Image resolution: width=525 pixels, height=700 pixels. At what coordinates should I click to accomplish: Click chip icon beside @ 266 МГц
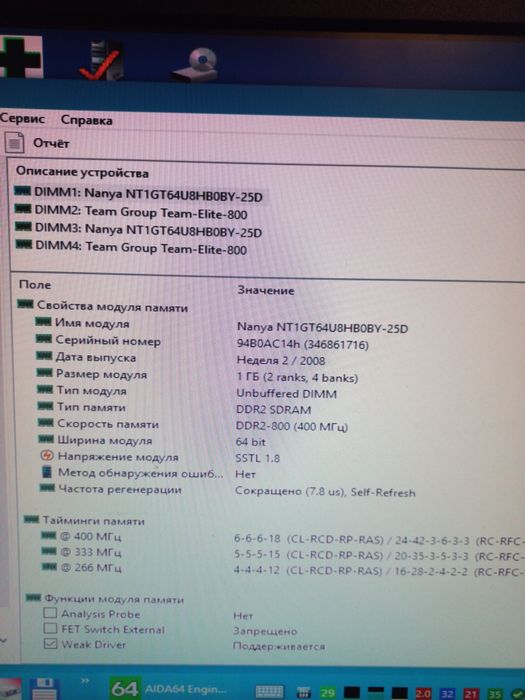[x=49, y=567]
